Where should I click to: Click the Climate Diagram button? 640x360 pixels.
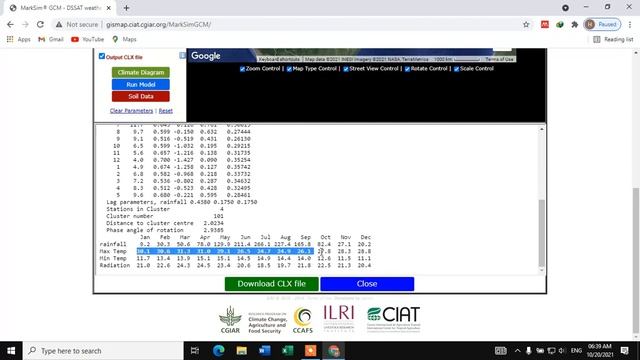click(141, 72)
